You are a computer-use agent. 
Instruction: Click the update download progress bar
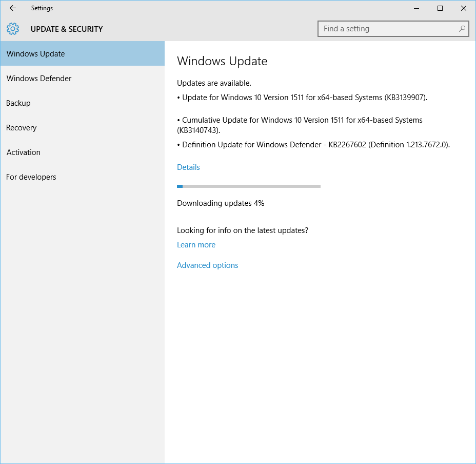[248, 186]
